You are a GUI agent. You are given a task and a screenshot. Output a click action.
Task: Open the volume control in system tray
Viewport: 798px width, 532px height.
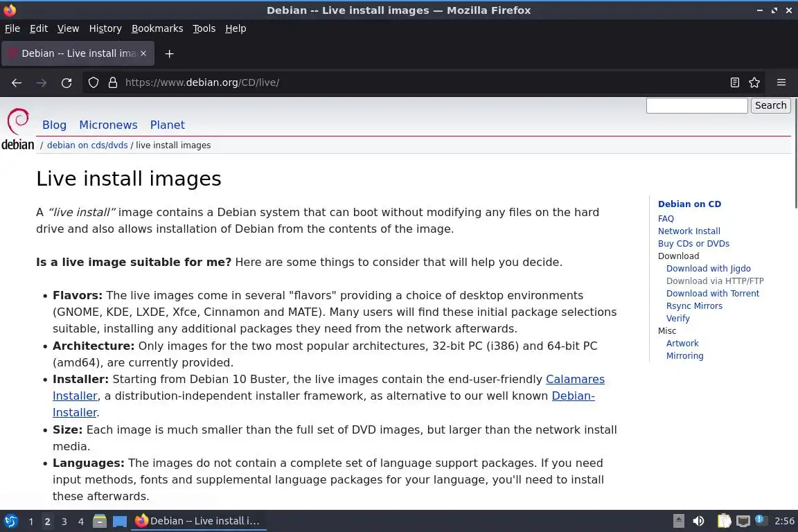point(699,521)
